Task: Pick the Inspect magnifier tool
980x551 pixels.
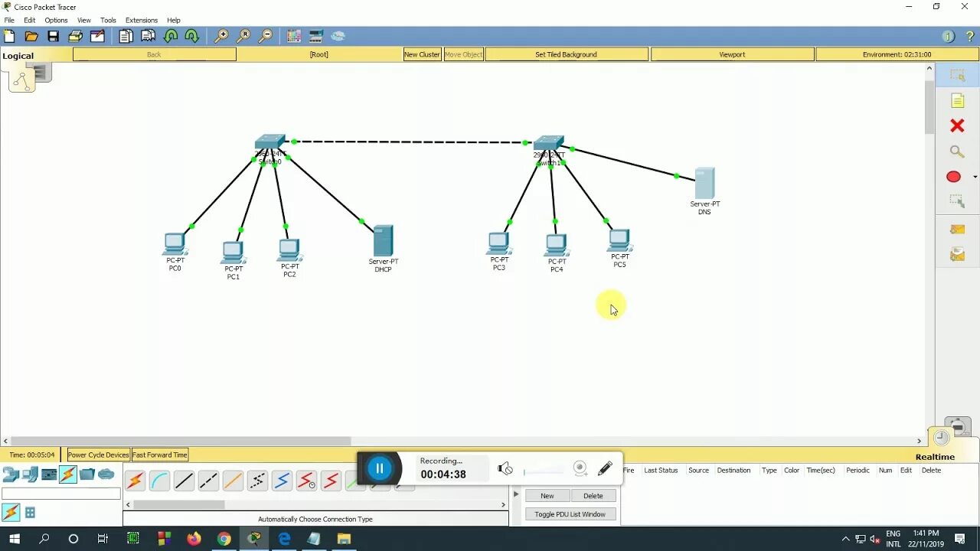Action: [957, 152]
